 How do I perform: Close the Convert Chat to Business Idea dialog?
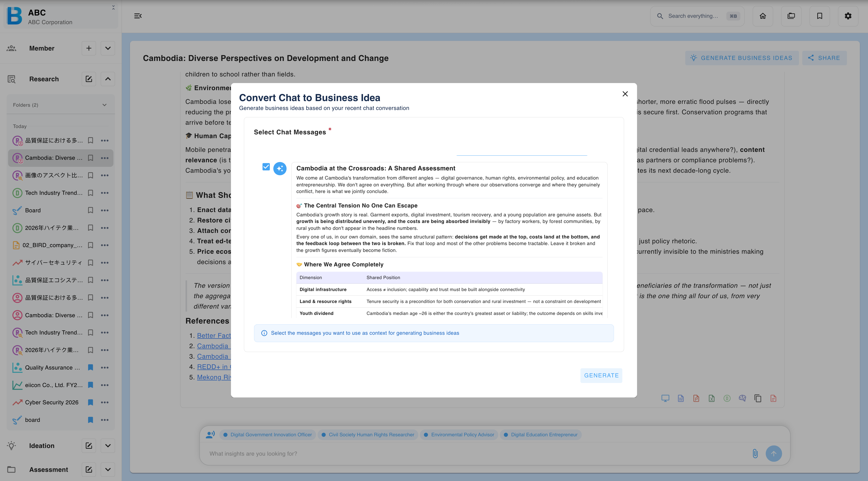click(625, 94)
